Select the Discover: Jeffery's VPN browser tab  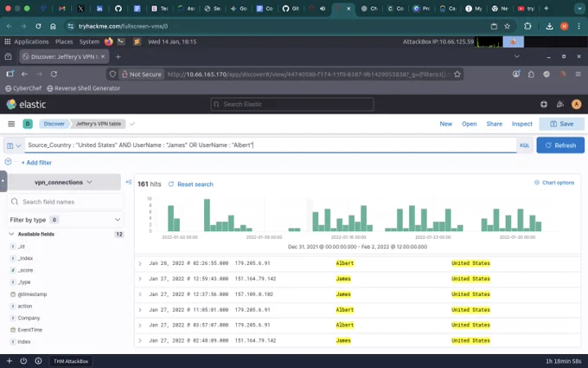click(x=64, y=56)
